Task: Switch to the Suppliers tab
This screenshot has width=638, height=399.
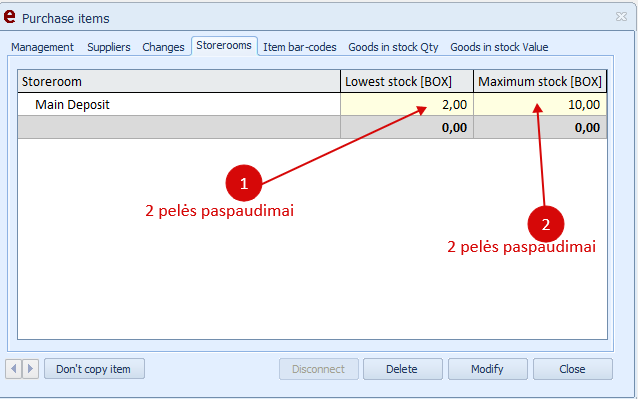Action: (x=109, y=47)
